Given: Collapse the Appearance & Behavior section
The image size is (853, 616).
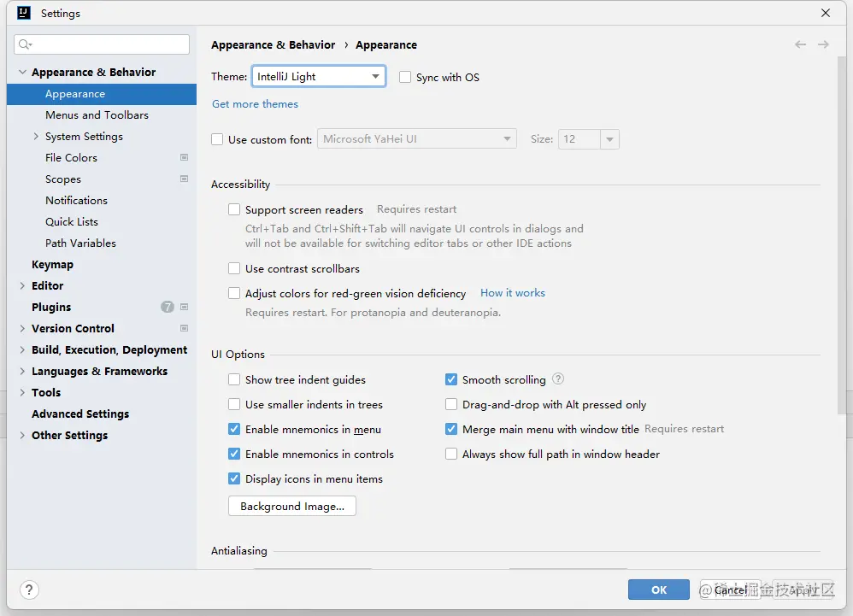Looking at the screenshot, I should [22, 72].
